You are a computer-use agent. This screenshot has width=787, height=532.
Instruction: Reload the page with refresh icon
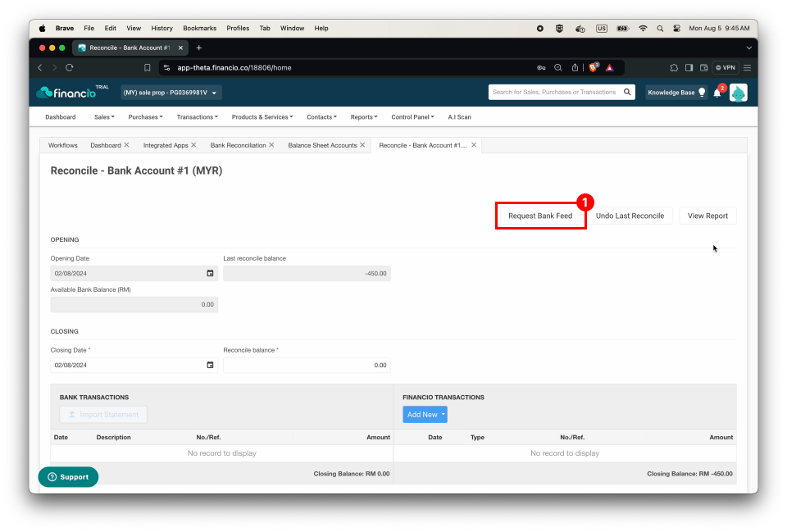(69, 68)
